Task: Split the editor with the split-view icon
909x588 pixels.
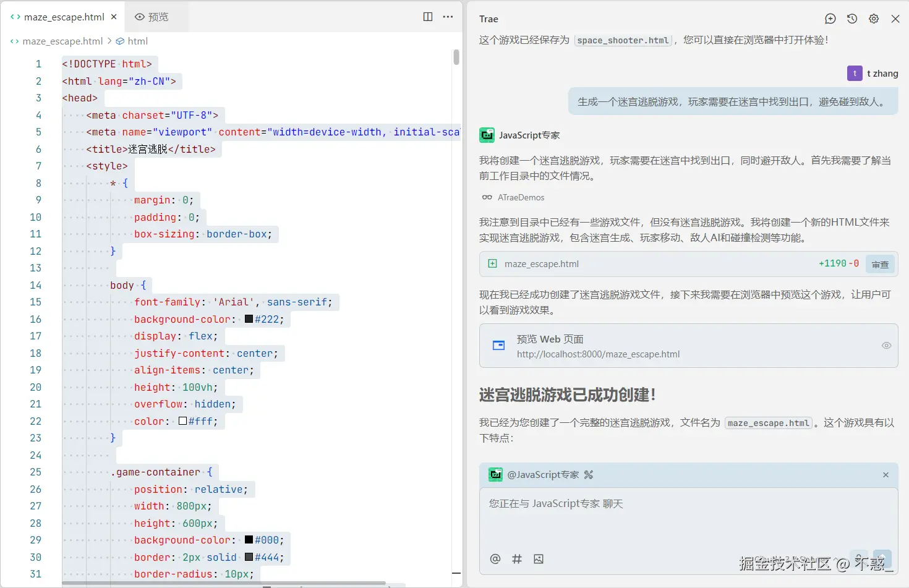Action: click(428, 17)
